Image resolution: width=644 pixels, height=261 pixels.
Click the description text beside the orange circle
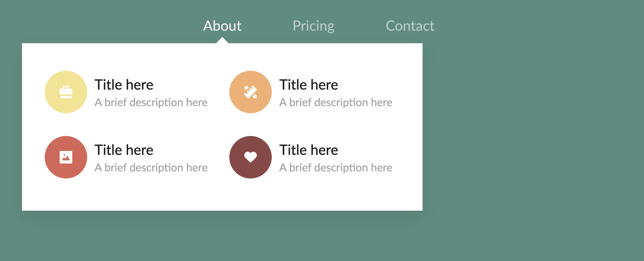(x=336, y=103)
